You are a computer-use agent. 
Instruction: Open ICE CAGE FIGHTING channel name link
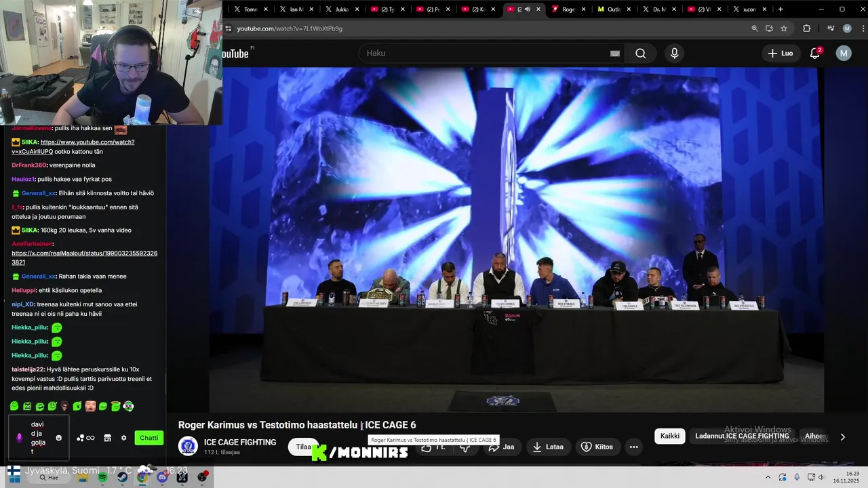tap(240, 442)
